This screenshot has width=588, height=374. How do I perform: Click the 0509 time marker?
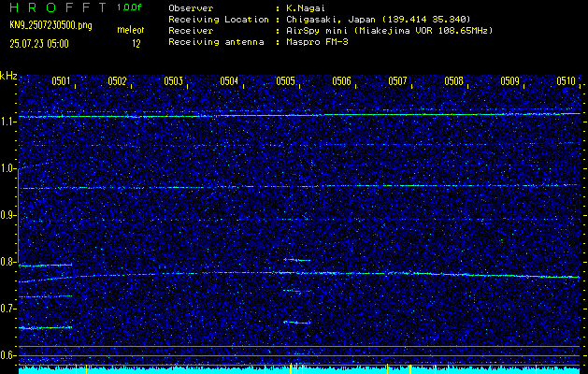pyautogui.click(x=509, y=81)
